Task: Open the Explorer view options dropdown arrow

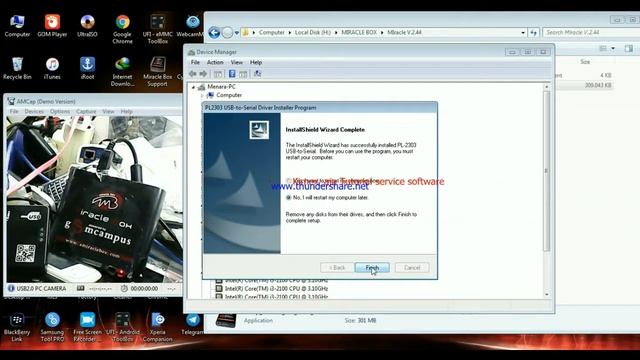Action: pyautogui.click(x=613, y=49)
